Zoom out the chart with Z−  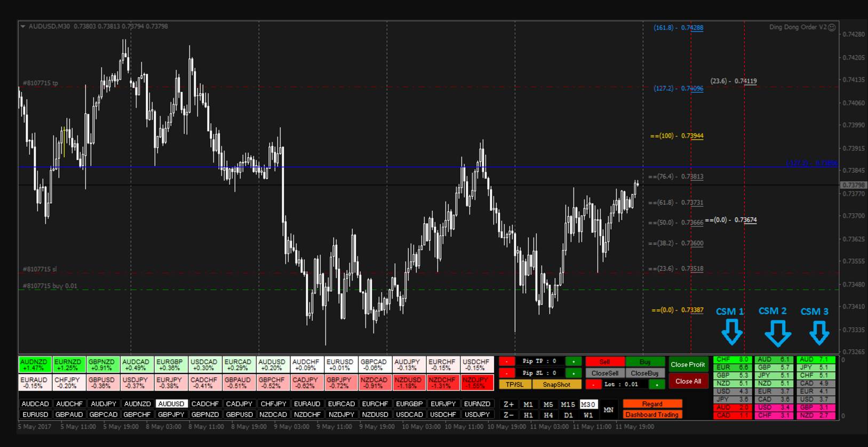[509, 415]
